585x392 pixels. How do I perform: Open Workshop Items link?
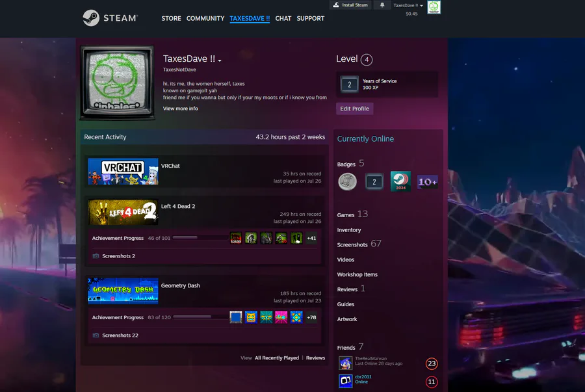(x=357, y=275)
